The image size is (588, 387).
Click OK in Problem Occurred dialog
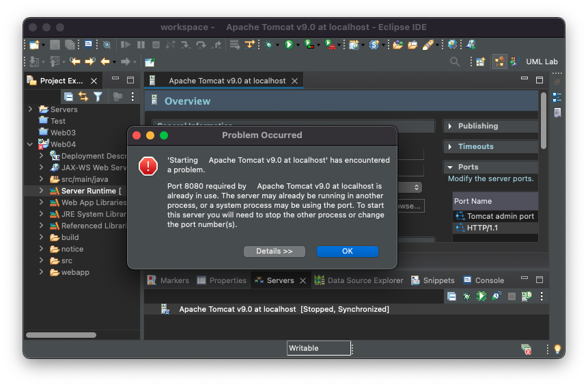pyautogui.click(x=347, y=251)
